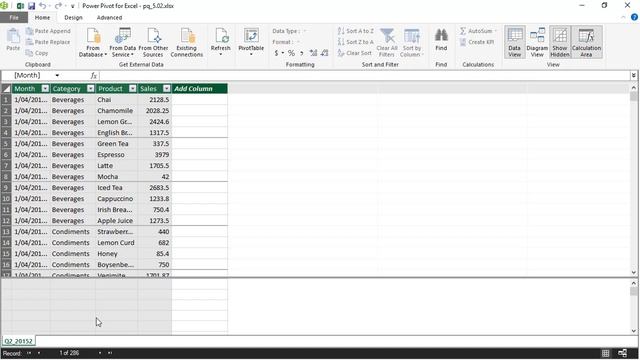Image resolution: width=640 pixels, height=360 pixels.
Task: Select the Q2_20152 sheet tab
Action: 18,341
